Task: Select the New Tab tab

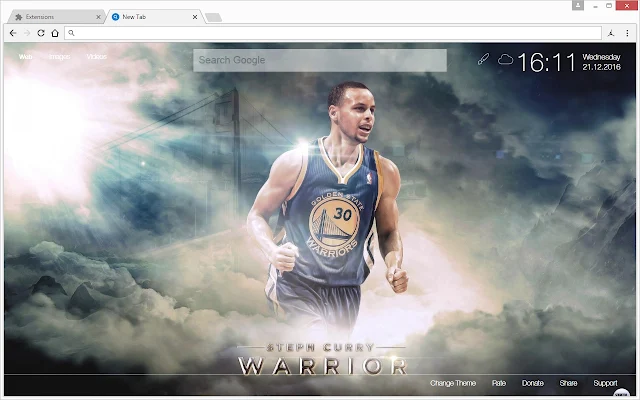Action: pyautogui.click(x=155, y=17)
